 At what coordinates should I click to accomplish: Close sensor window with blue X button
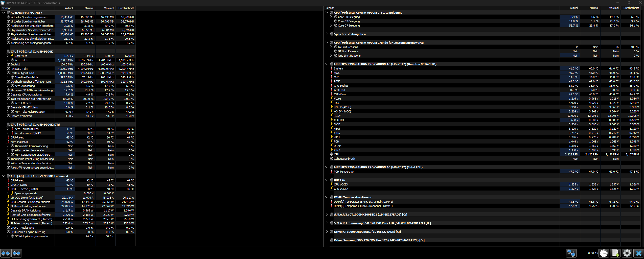point(638,253)
